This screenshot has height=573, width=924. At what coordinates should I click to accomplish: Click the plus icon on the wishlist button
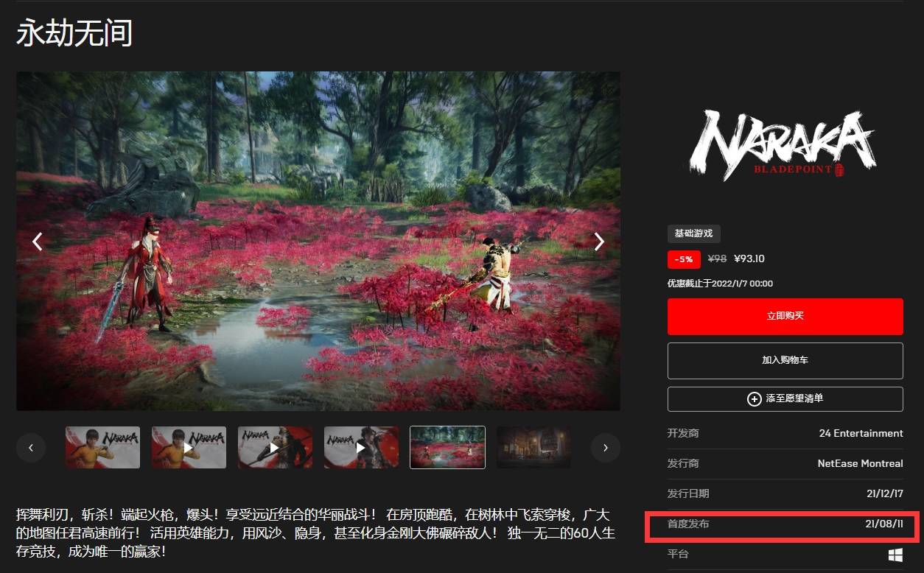pyautogui.click(x=755, y=398)
